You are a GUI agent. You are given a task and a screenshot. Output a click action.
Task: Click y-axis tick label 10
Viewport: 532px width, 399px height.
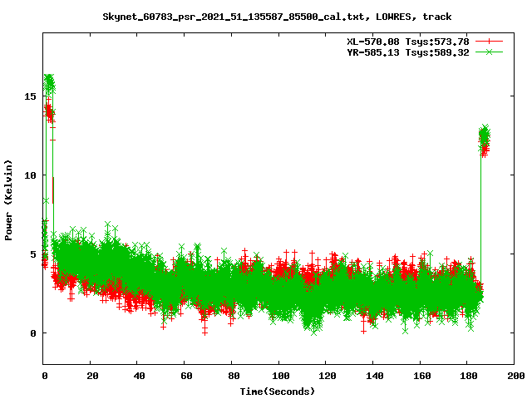pos(30,175)
